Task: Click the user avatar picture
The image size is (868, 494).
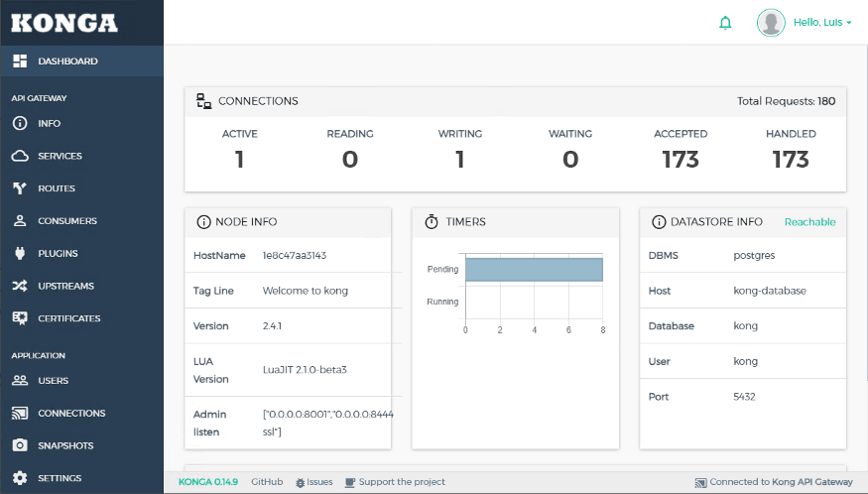Action: 771,23
